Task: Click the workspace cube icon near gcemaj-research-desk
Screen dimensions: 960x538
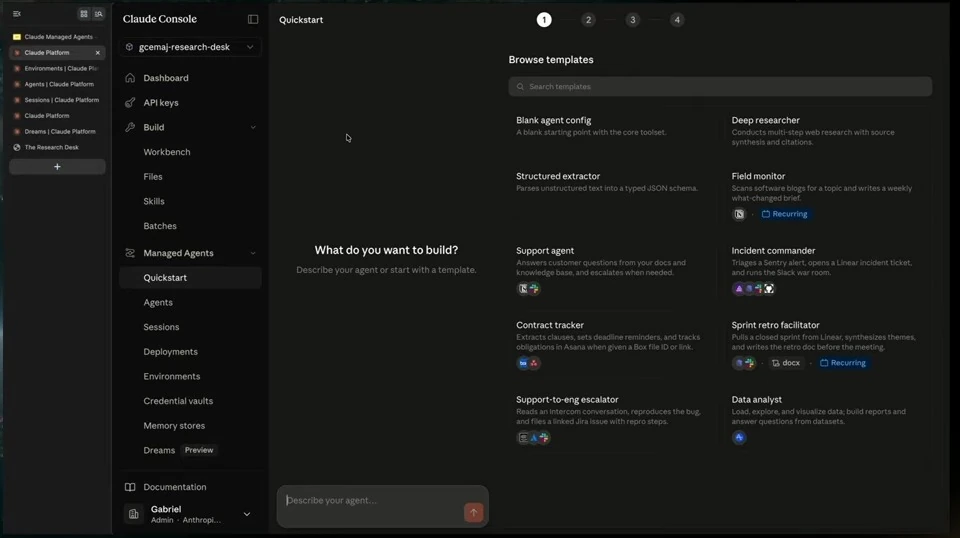Action: point(129,47)
